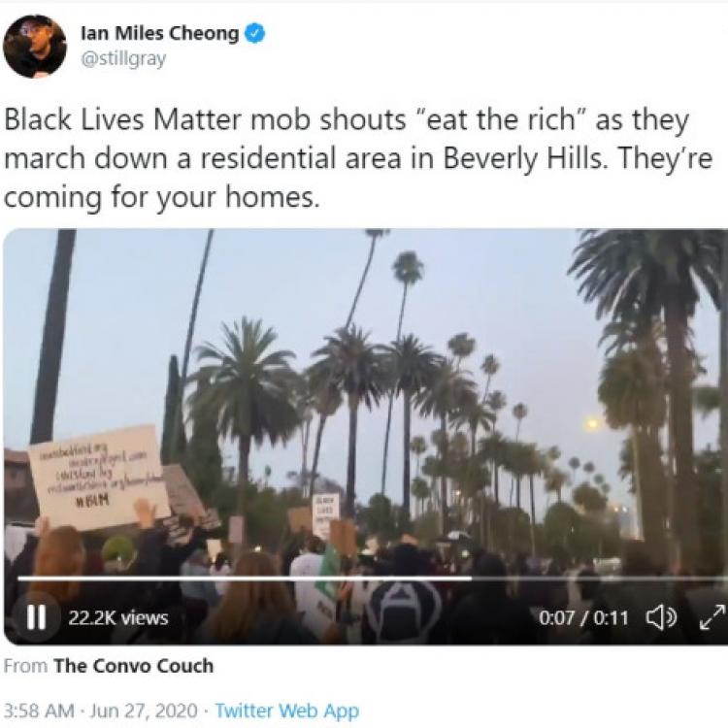This screenshot has height=728, width=728.
Task: Open the @stillgray handle link
Action: point(123,59)
